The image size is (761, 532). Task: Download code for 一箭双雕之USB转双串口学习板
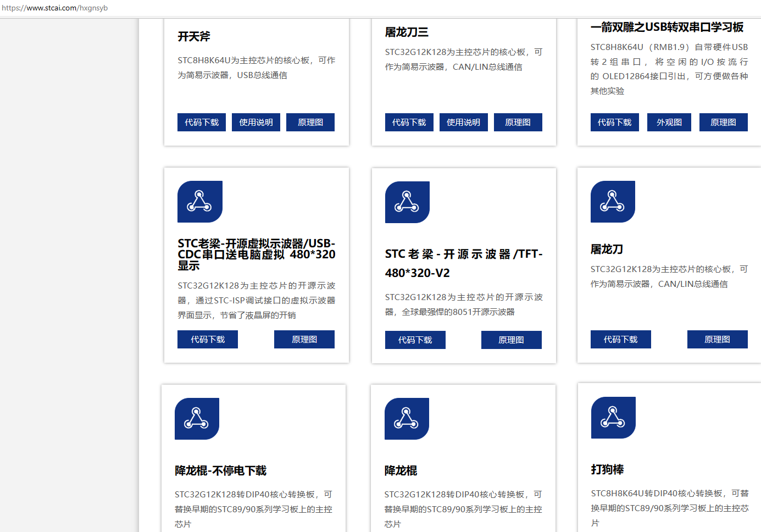[x=615, y=123]
